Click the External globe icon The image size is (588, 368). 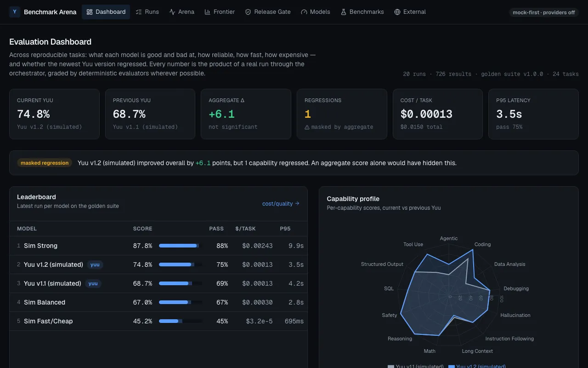coord(397,12)
